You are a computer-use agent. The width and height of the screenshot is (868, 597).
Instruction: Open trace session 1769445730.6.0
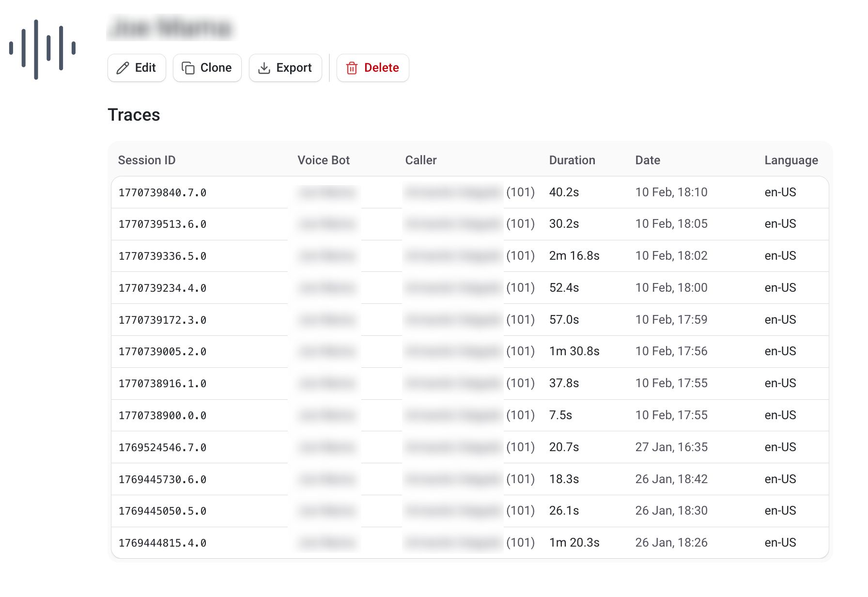tap(162, 480)
